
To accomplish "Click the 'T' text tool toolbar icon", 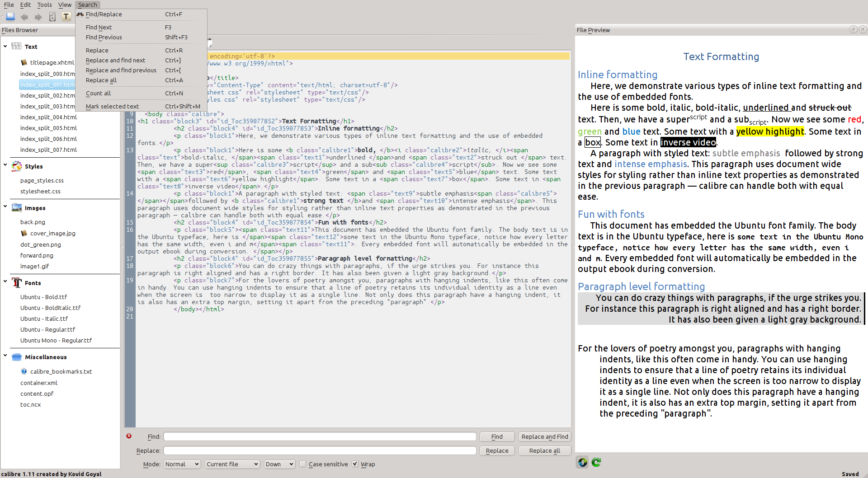I will [x=66, y=17].
